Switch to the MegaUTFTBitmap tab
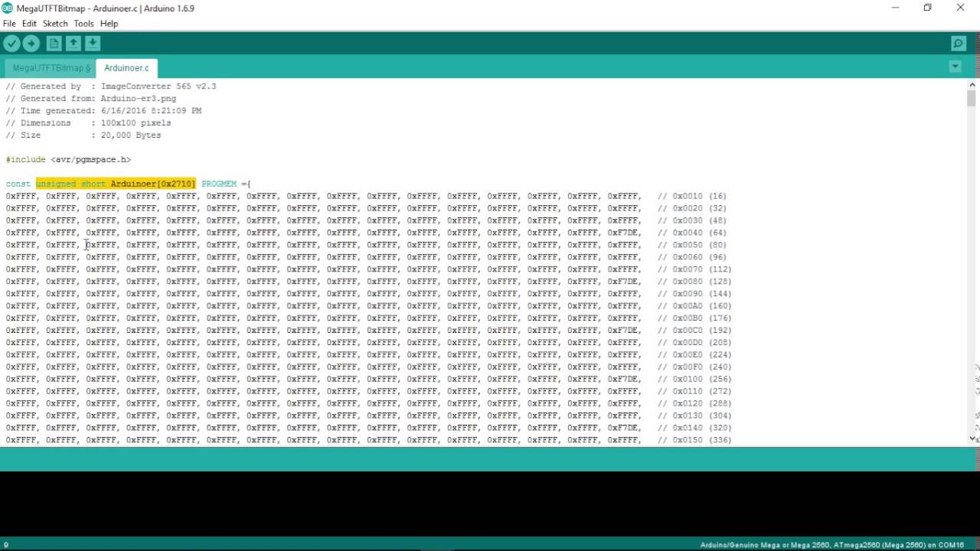Image resolution: width=980 pixels, height=551 pixels. tap(51, 68)
